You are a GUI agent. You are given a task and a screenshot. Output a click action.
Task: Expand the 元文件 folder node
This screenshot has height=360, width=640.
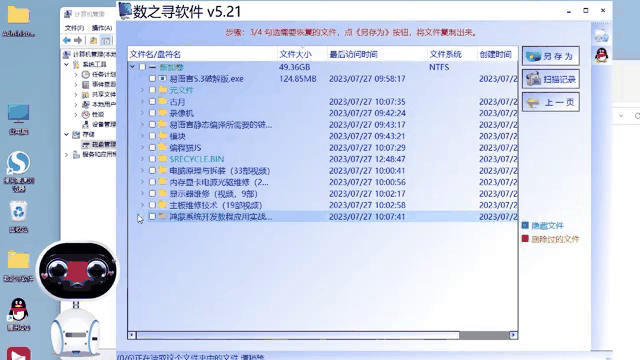pyautogui.click(x=142, y=90)
